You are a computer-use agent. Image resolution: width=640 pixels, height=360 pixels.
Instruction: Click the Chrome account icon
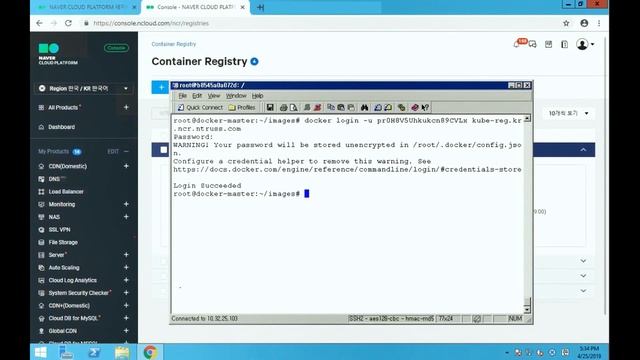pyautogui.click(x=584, y=23)
